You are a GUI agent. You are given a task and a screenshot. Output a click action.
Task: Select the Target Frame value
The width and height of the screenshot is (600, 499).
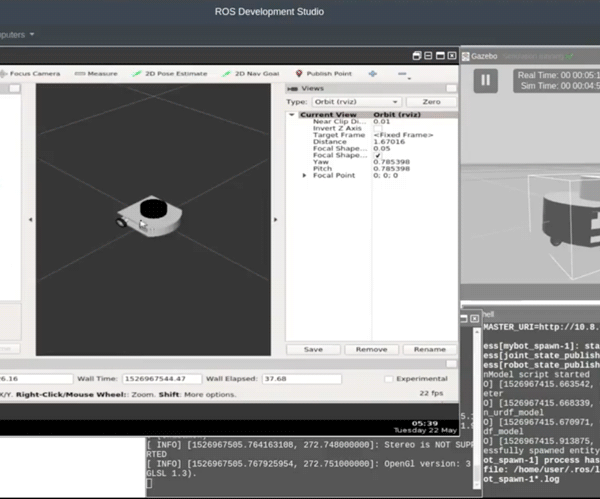point(403,135)
